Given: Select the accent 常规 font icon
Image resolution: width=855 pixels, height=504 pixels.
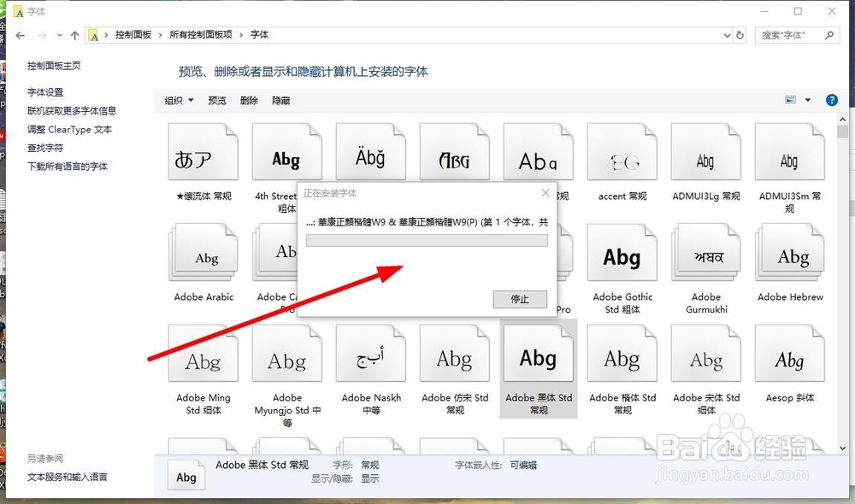Looking at the screenshot, I should pos(622,151).
